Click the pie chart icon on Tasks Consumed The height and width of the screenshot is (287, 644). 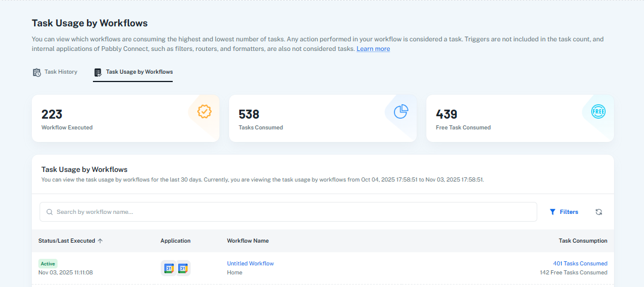(x=401, y=111)
